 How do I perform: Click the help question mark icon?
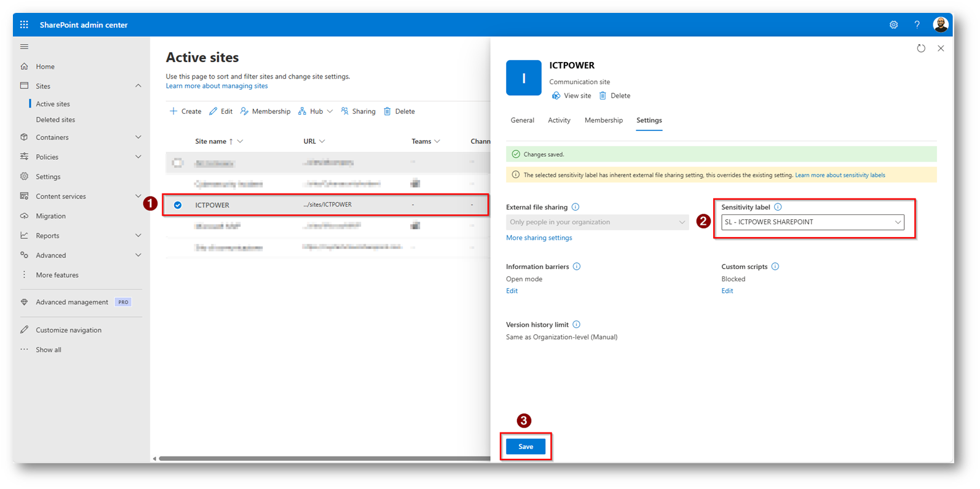(x=917, y=25)
